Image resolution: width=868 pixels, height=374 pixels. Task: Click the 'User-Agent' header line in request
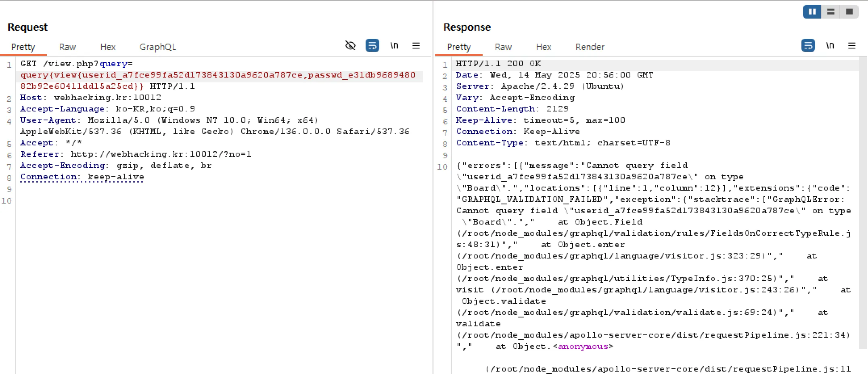coord(215,126)
